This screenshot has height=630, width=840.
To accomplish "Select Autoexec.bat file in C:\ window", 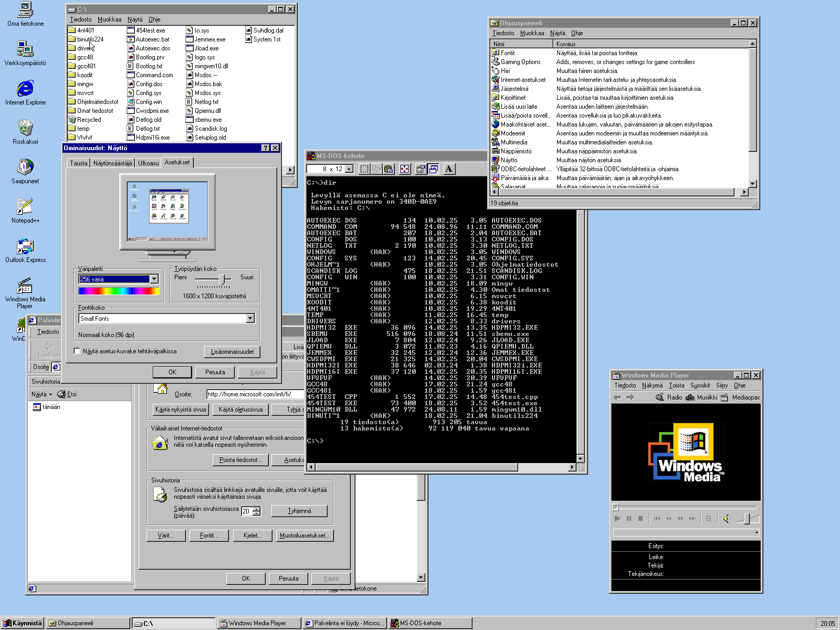I will point(148,39).
